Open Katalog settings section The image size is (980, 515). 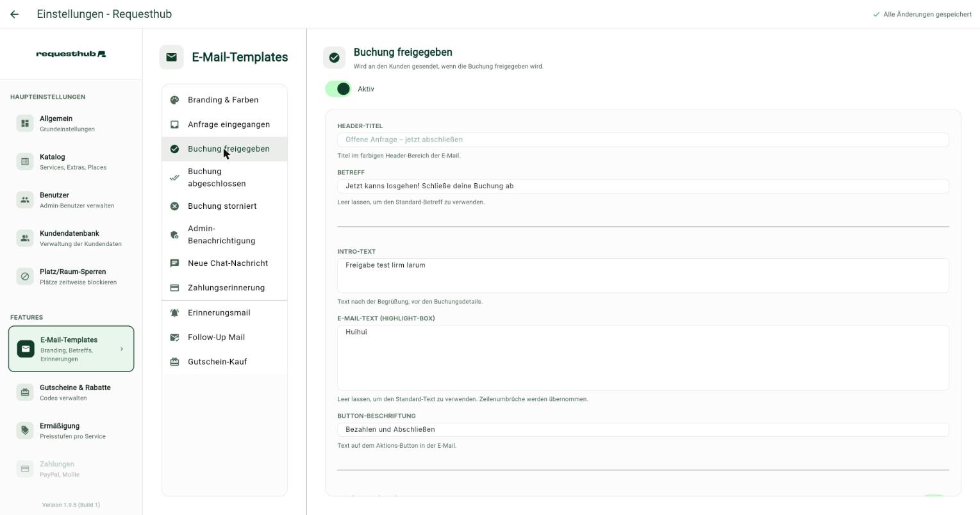[x=71, y=161]
